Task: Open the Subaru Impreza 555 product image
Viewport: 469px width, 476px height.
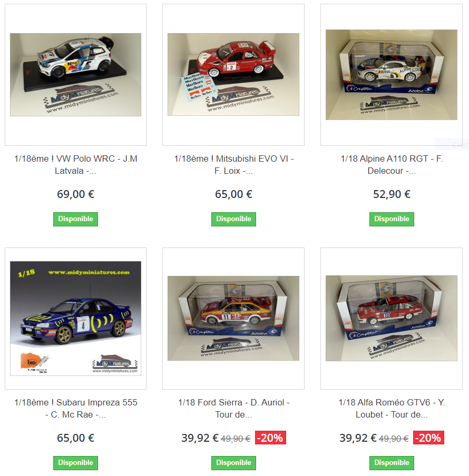Action: tap(76, 319)
